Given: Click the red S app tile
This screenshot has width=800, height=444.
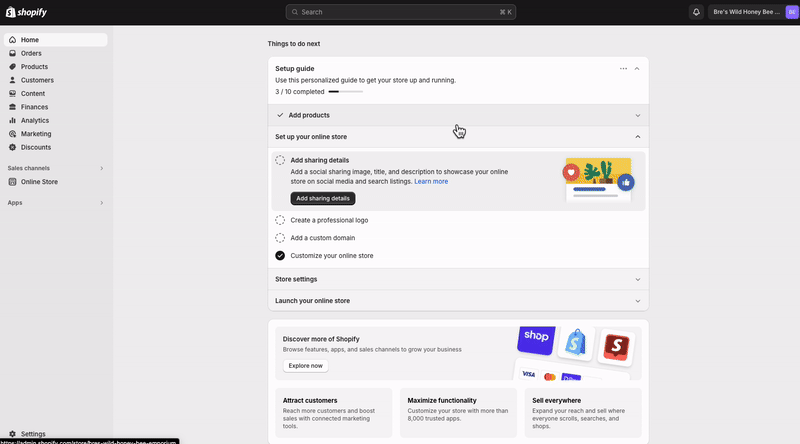Looking at the screenshot, I should pos(616,347).
